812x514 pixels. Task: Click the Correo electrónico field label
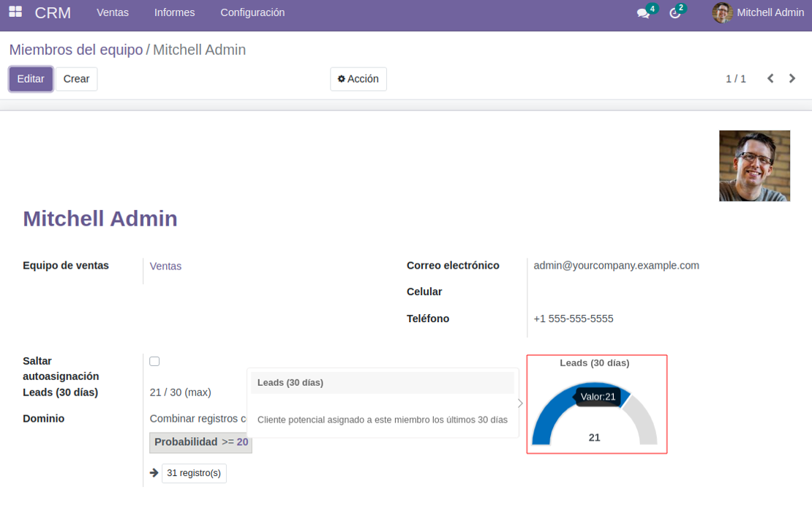click(x=453, y=265)
